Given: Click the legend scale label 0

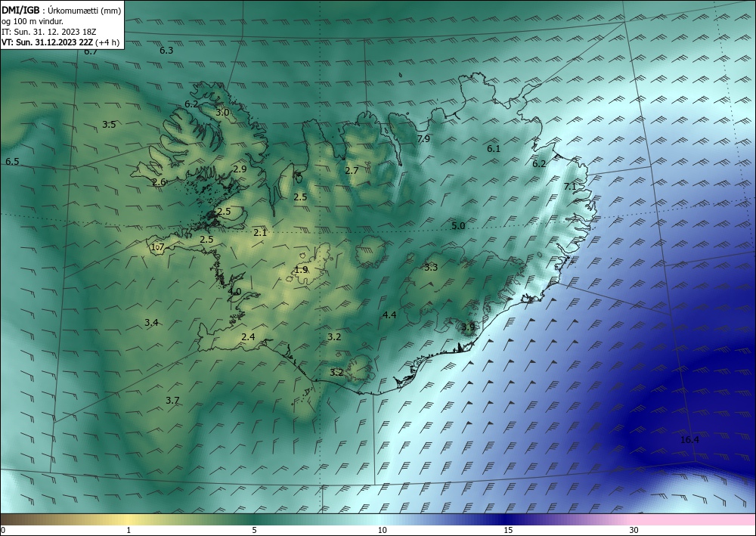Looking at the screenshot, I should tap(3, 530).
